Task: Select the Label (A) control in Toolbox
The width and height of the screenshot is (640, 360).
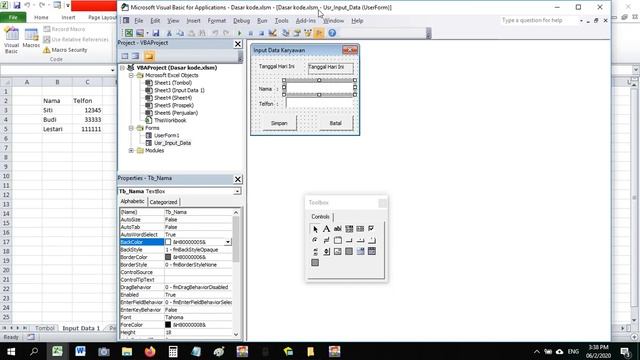Action: click(x=327, y=229)
